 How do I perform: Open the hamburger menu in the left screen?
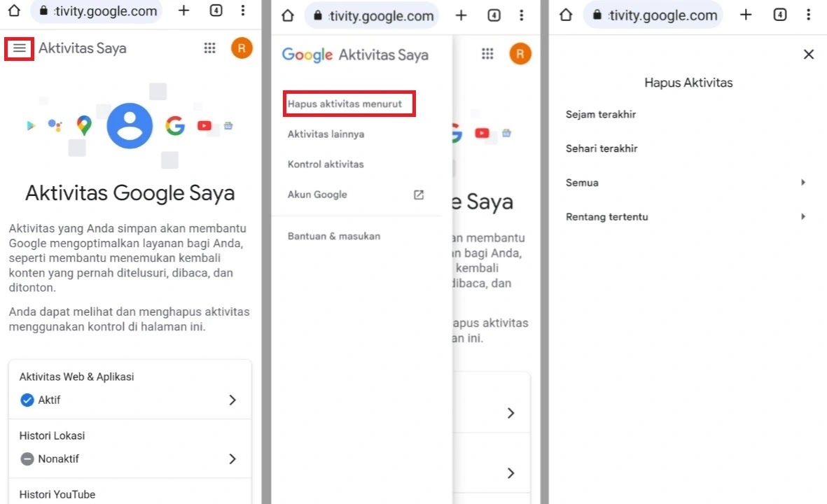click(20, 48)
